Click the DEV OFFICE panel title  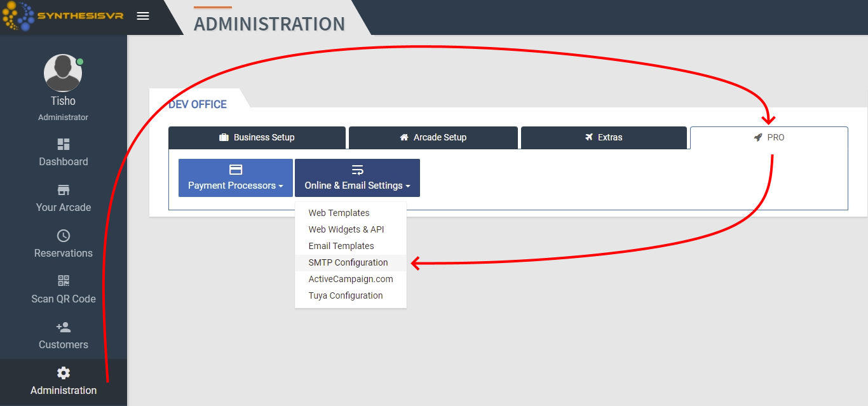(198, 104)
